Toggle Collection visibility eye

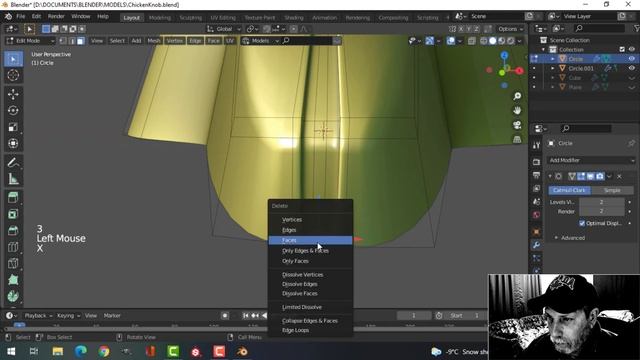632,49
